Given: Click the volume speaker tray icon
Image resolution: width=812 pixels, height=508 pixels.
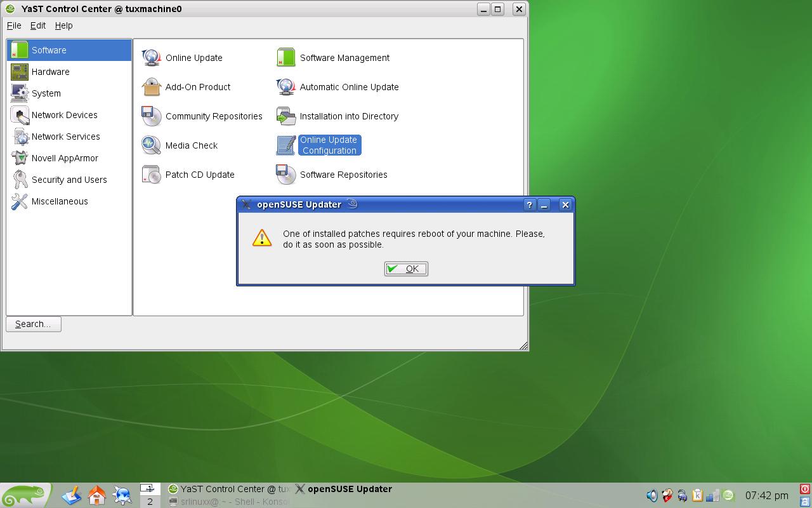Looking at the screenshot, I should (652, 495).
